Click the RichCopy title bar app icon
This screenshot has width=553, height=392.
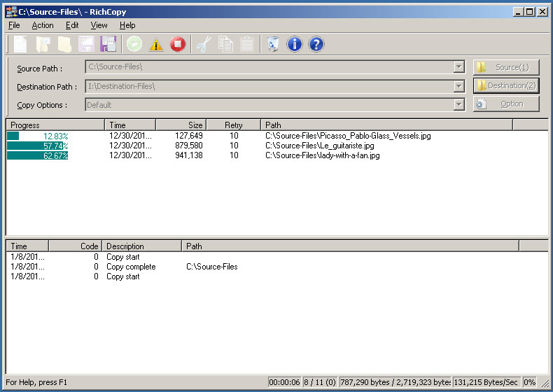pyautogui.click(x=11, y=12)
